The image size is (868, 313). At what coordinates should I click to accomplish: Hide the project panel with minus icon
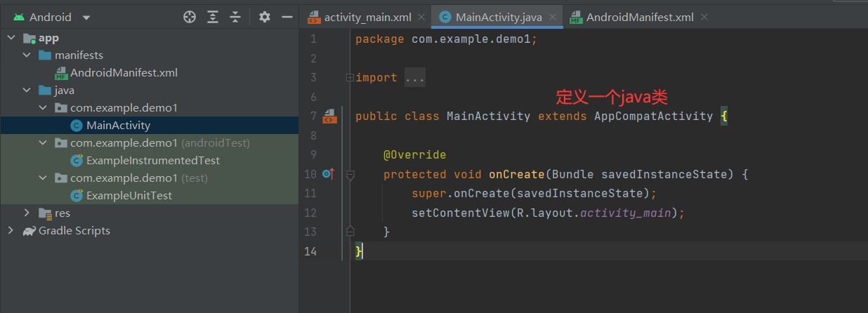(x=287, y=17)
